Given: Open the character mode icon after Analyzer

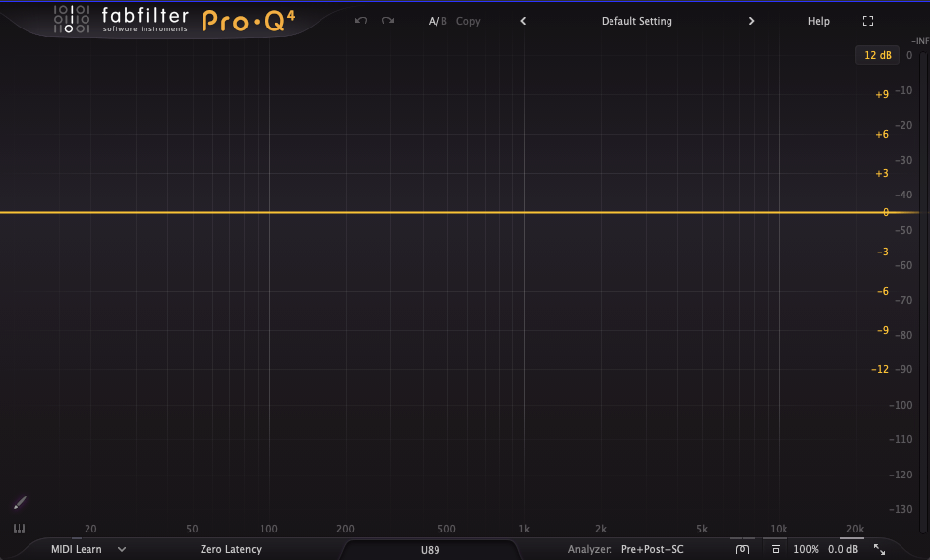Looking at the screenshot, I should pyautogui.click(x=742, y=550).
